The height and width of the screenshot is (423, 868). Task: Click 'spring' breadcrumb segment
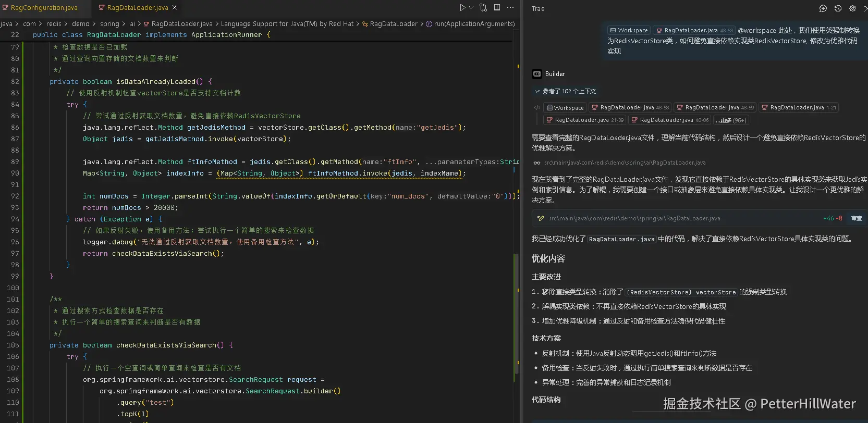(x=109, y=24)
